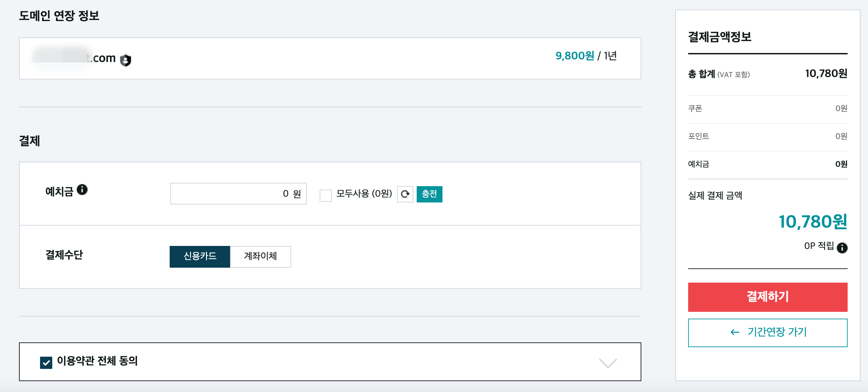The image size is (868, 392).
Task: Refresh the deposit balance with the reload icon
Action: pos(405,194)
